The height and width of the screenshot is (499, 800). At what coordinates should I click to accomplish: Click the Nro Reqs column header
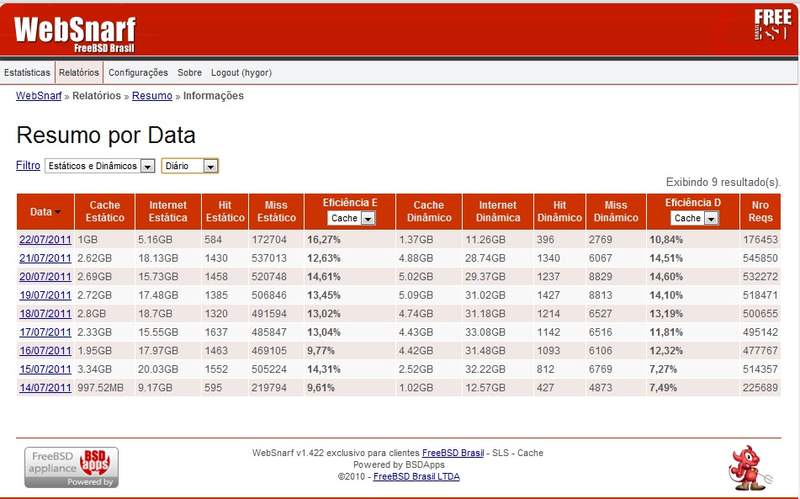760,211
